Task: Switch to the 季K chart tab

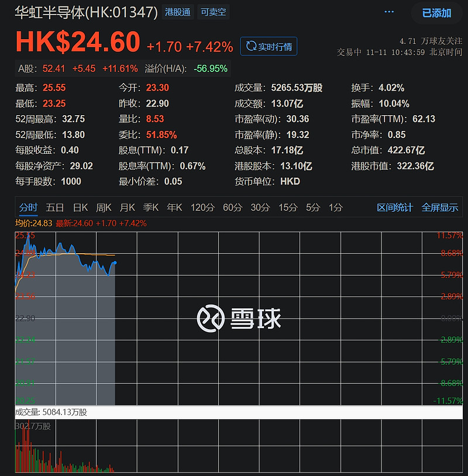Action: tap(150, 208)
